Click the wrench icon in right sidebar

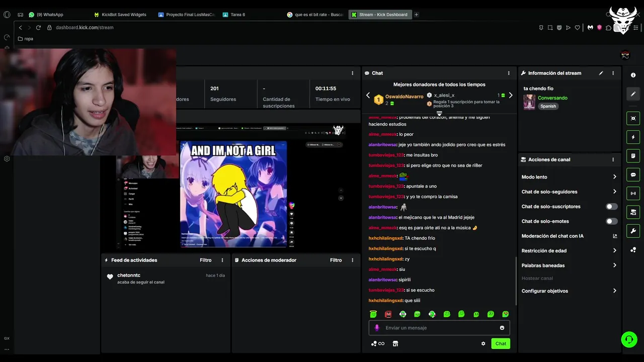(633, 231)
